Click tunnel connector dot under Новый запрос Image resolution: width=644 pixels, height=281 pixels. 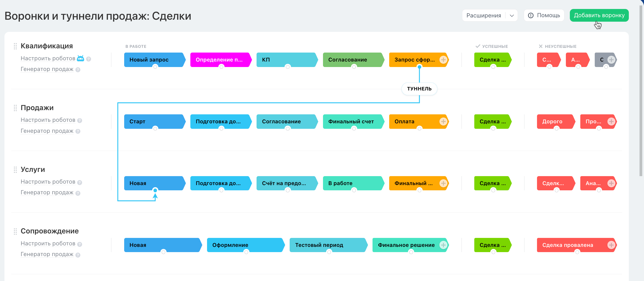click(x=155, y=67)
